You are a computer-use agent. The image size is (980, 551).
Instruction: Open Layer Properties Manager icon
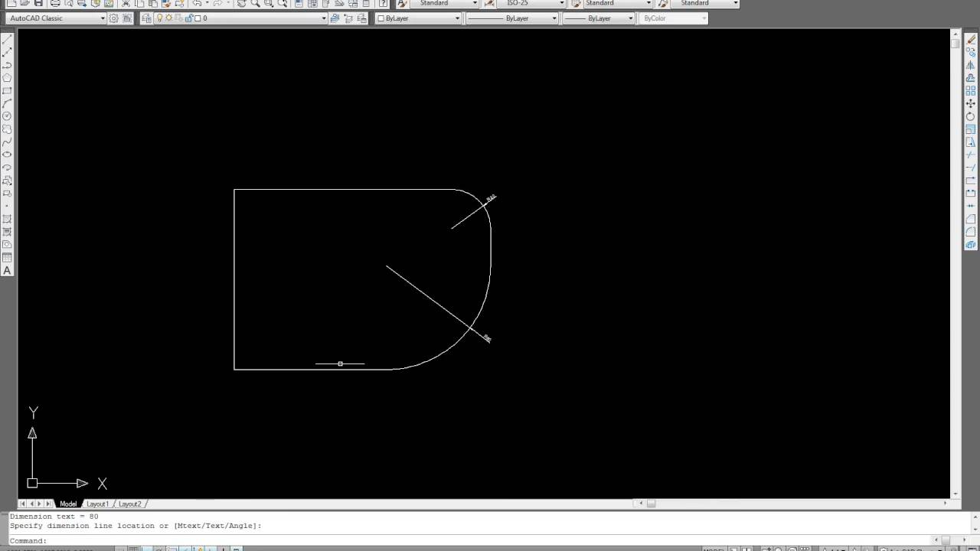coord(147,18)
